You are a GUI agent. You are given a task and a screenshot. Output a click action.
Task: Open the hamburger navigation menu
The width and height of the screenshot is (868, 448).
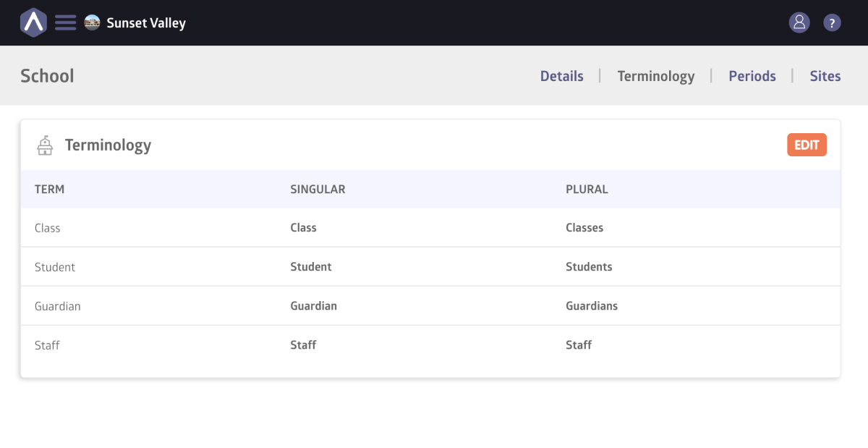point(65,22)
